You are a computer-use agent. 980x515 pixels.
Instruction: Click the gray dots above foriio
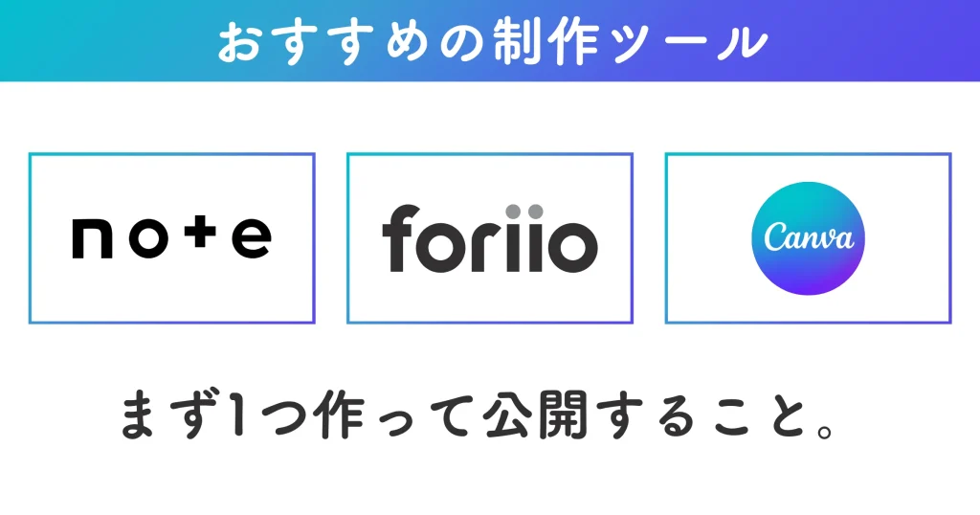pos(523,211)
